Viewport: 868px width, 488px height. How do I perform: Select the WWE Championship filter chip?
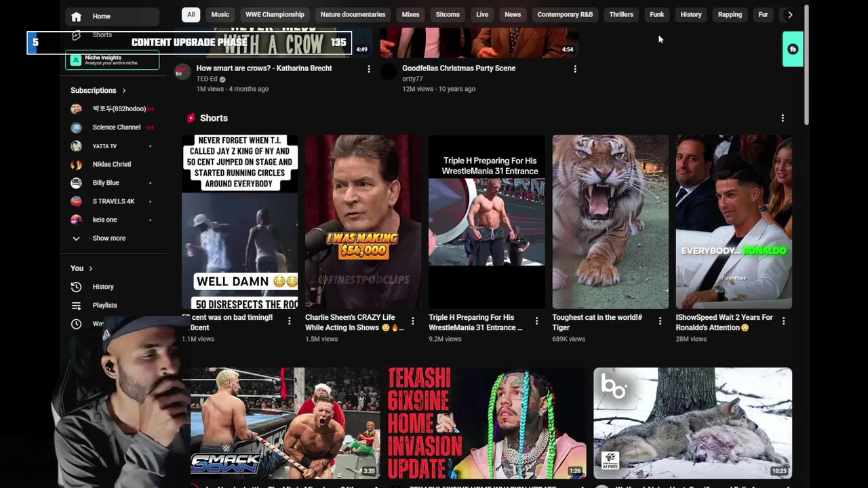(274, 14)
